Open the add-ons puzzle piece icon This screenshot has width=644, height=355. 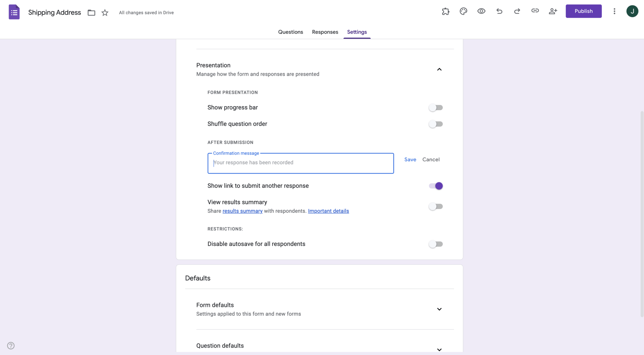445,11
